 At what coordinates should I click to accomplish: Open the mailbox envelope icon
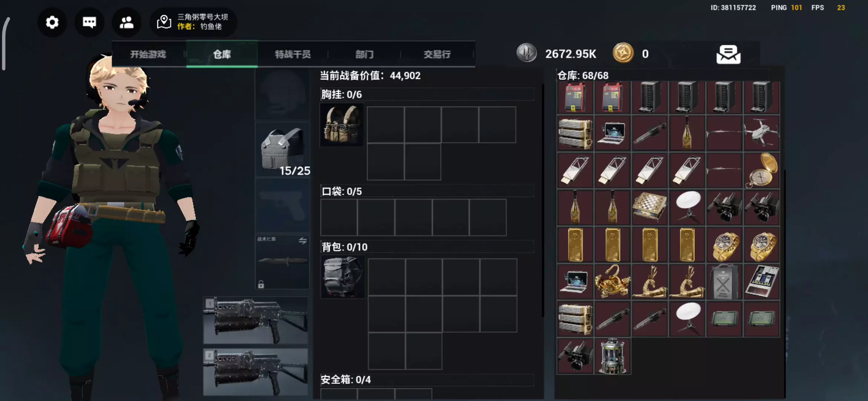728,55
